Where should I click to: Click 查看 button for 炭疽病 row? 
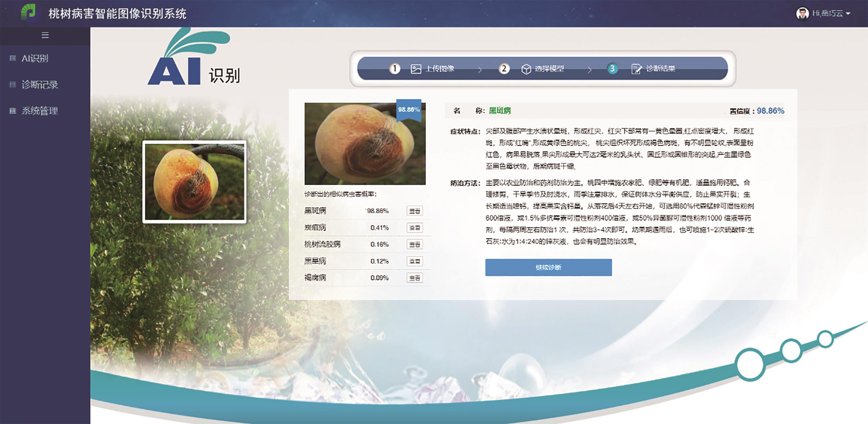click(x=414, y=228)
